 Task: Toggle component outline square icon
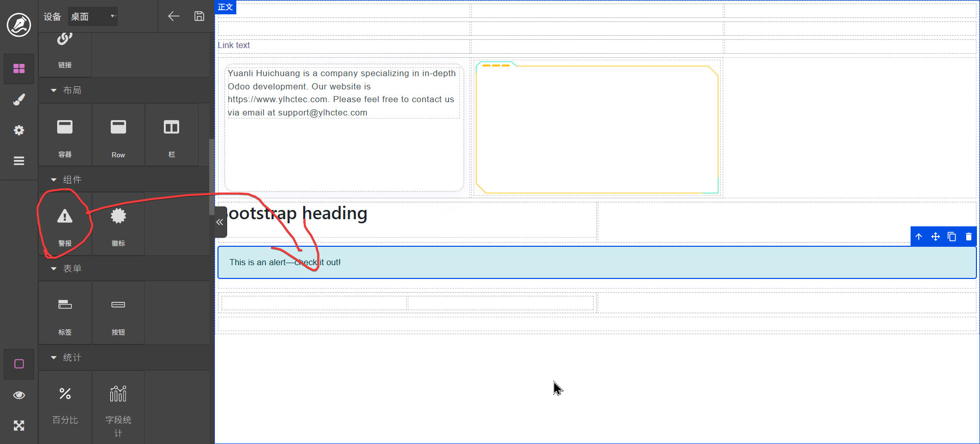19,364
